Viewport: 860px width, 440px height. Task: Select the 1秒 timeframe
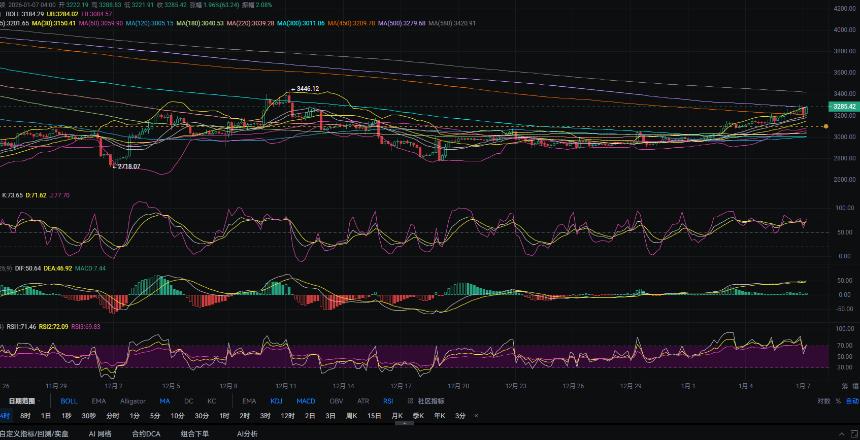tap(66, 416)
